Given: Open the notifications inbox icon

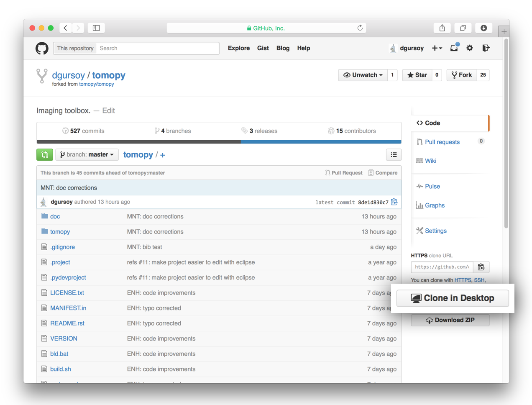Looking at the screenshot, I should 454,48.
